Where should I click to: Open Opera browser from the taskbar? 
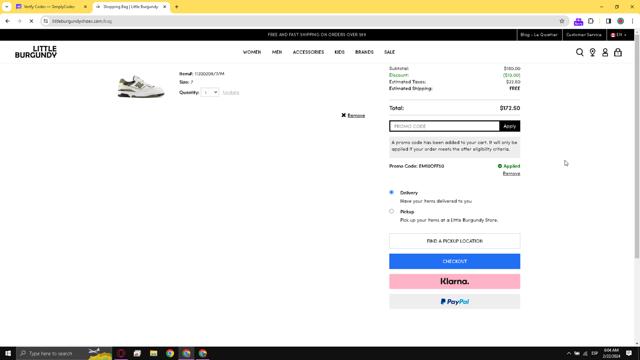point(121,353)
